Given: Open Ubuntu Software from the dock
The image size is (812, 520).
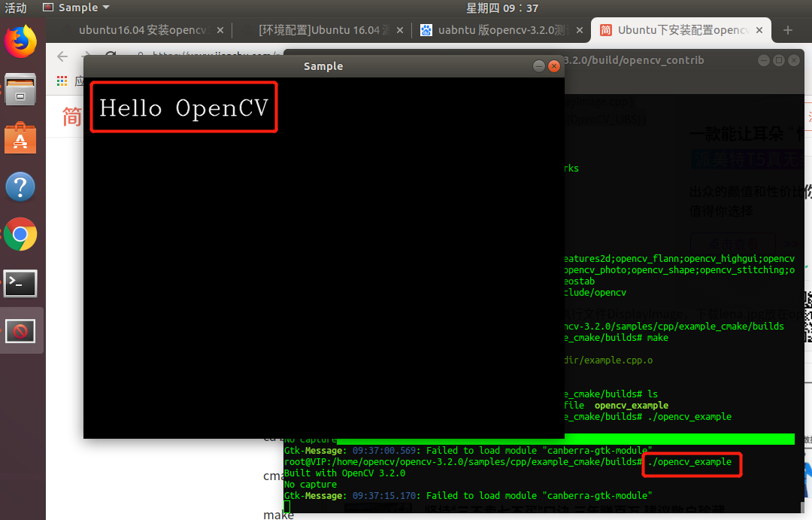Looking at the screenshot, I should click(20, 138).
